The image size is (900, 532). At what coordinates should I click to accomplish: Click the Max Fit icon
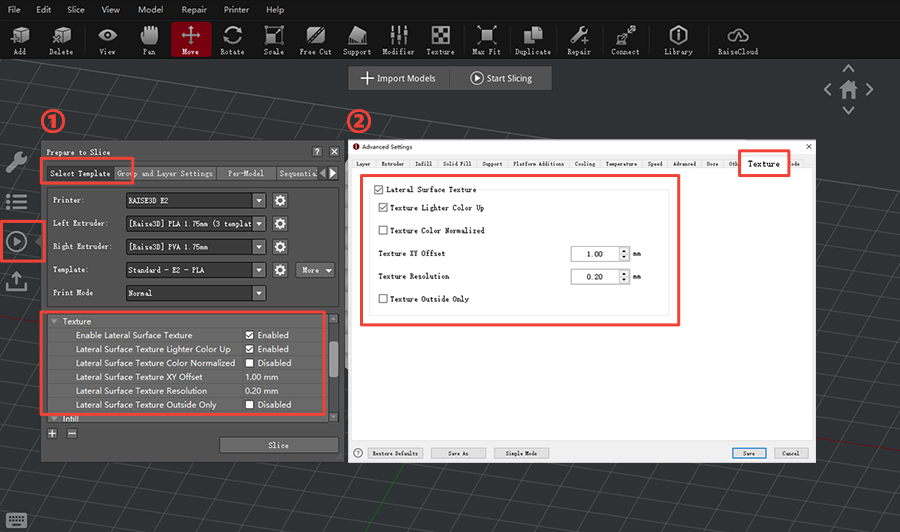click(x=486, y=40)
